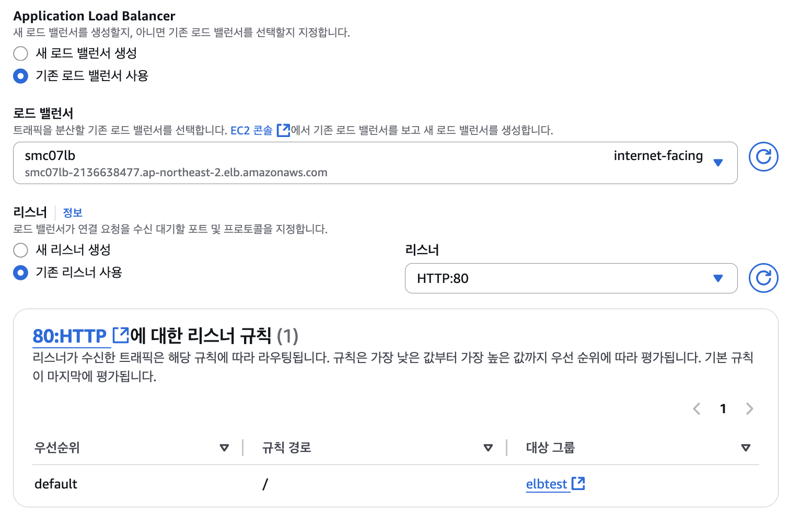812x523 pixels.
Task: Open the 80:HTTP listener link
Action: click(69, 336)
